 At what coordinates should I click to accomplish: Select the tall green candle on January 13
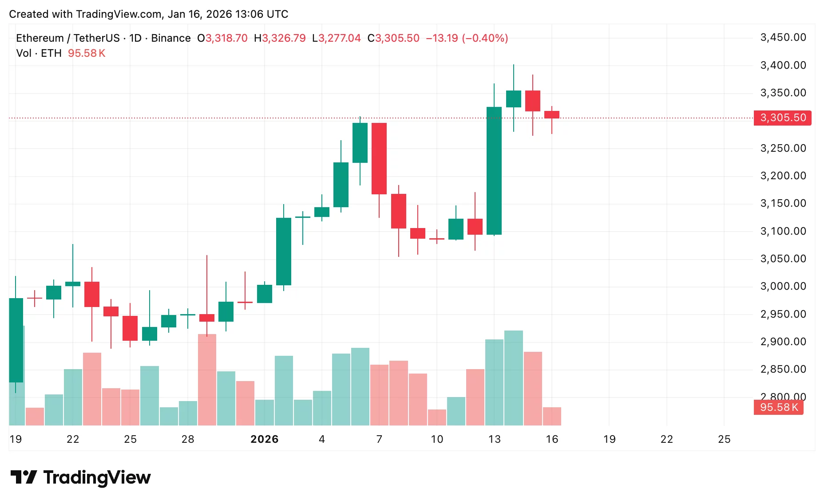494,171
